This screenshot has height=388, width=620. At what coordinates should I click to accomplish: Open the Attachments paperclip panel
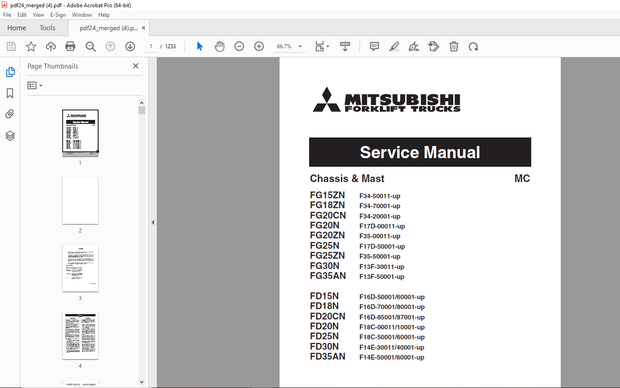tap(10, 114)
